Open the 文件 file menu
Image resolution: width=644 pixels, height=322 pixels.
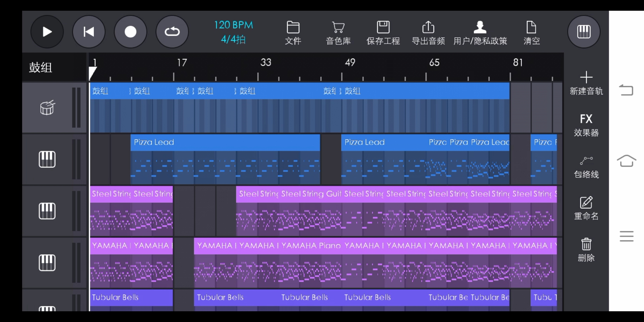[x=293, y=33]
